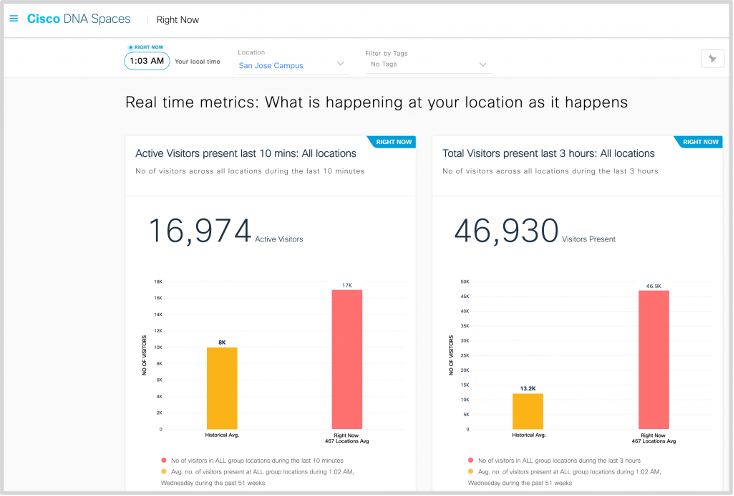This screenshot has width=734, height=496.
Task: Click the pin icon button at top right
Action: pyautogui.click(x=711, y=59)
